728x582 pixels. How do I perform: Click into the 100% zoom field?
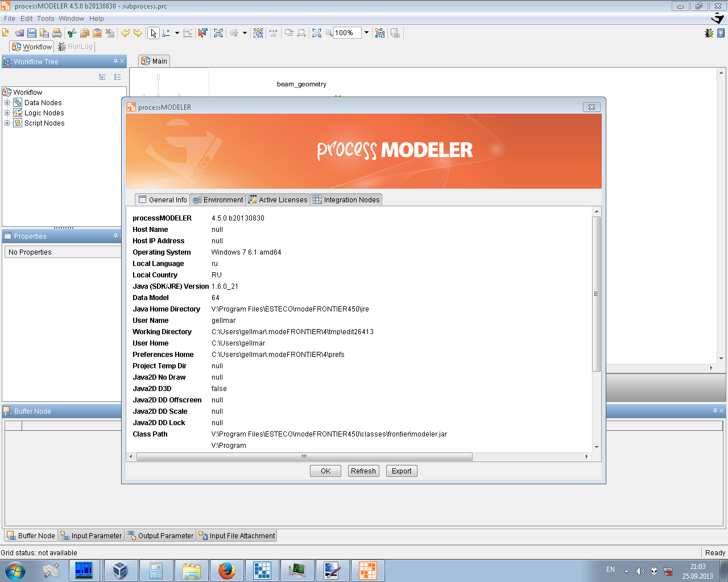348,33
